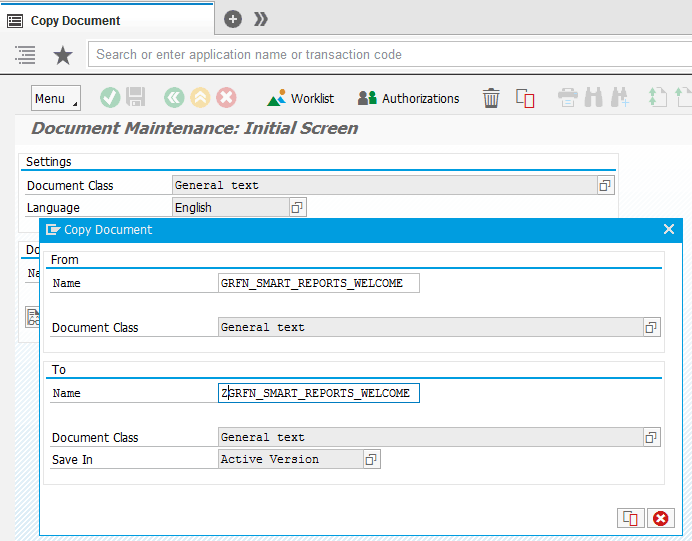The width and height of the screenshot is (692, 541).
Task: Click the Delete trash can icon
Action: click(x=491, y=98)
